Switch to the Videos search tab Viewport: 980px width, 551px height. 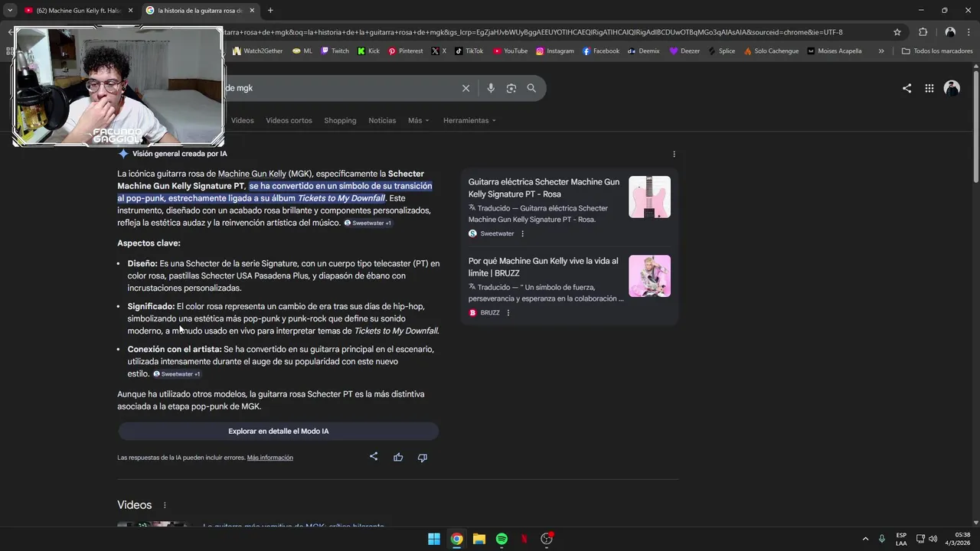(242, 120)
